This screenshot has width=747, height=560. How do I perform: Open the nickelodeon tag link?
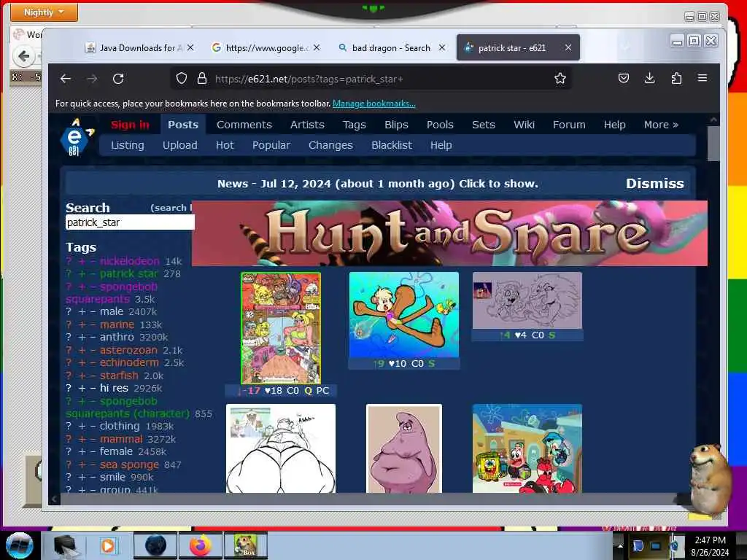[130, 261]
